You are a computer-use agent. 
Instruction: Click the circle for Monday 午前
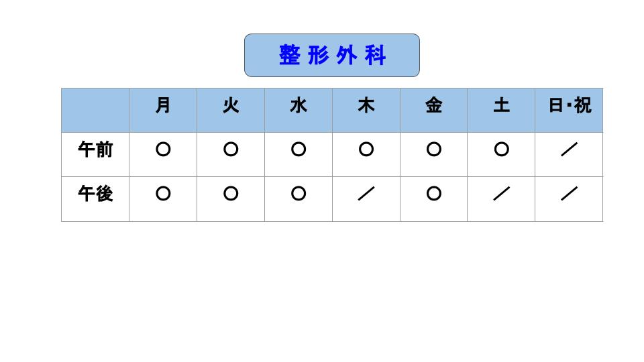163,149
